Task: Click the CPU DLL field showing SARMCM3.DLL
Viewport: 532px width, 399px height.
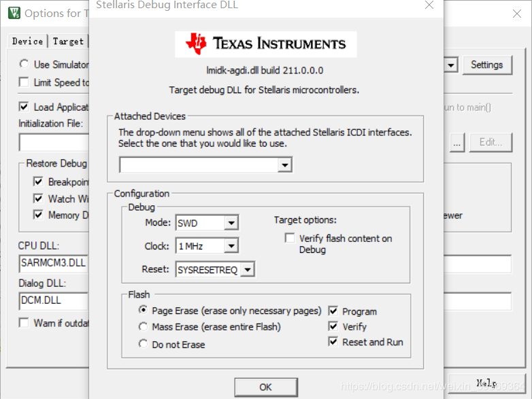Action: pos(54,264)
